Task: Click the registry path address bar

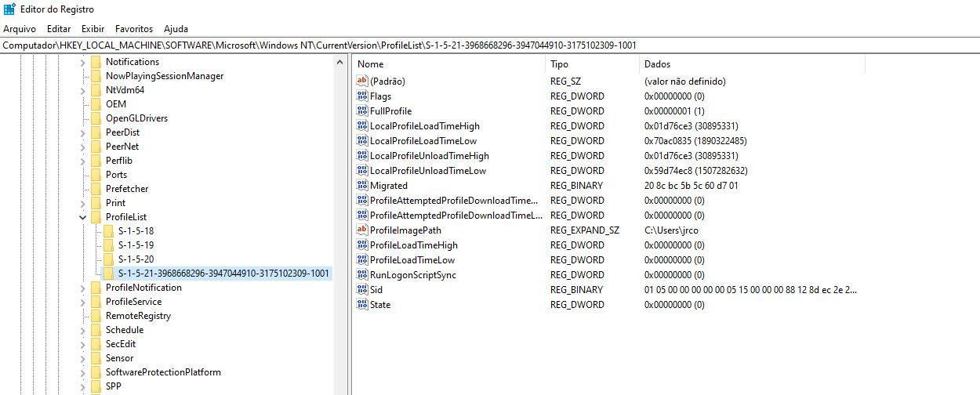Action: click(x=490, y=45)
